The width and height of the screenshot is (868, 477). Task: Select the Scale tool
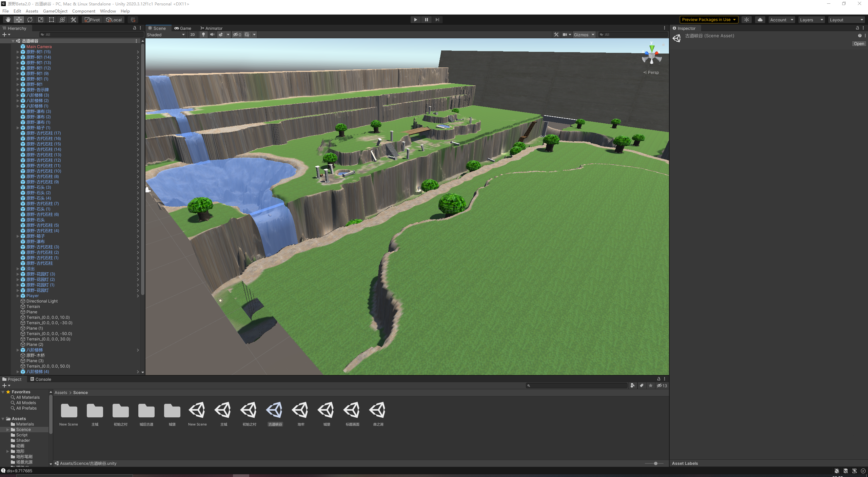pos(41,20)
